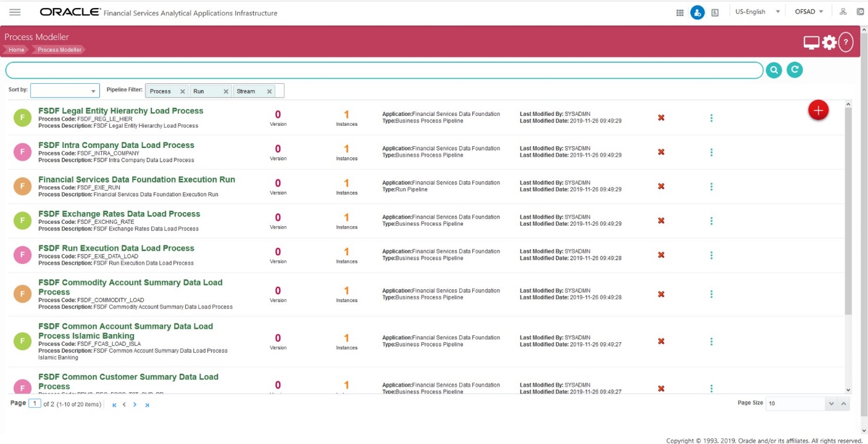Click the Type:Run Pipeline text
This screenshot has width=868, height=444.
click(x=405, y=190)
